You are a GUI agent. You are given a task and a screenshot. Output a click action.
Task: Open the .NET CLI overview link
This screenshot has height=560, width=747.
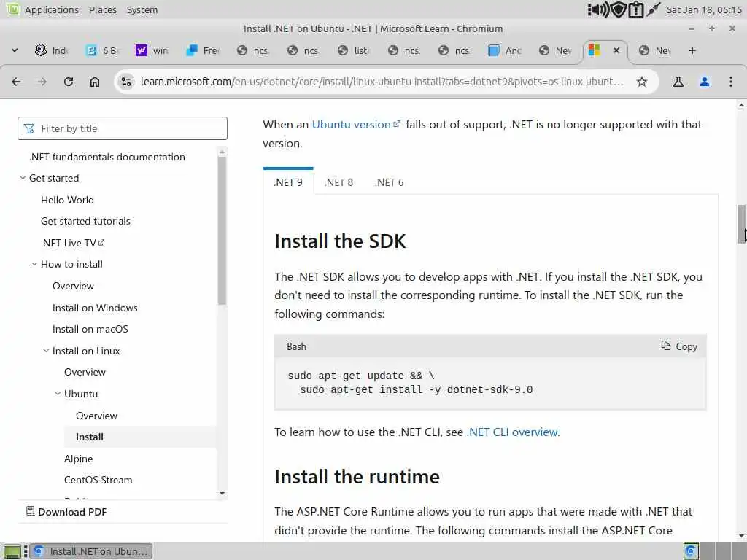click(x=513, y=432)
